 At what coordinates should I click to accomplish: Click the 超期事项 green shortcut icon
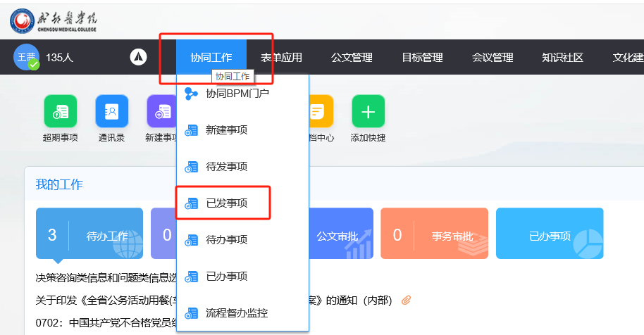pyautogui.click(x=60, y=111)
